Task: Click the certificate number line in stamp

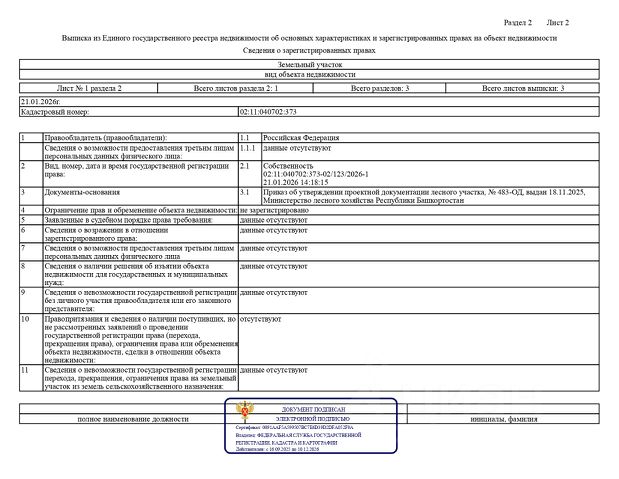Action: [294, 427]
